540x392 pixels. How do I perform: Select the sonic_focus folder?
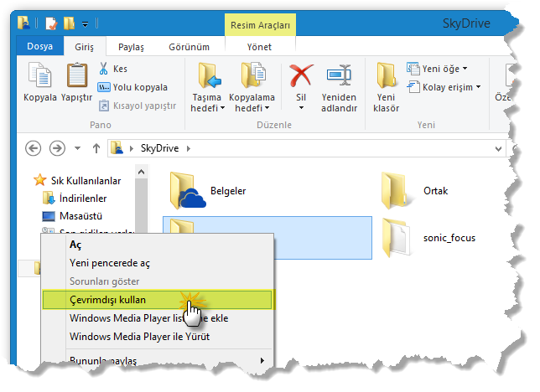(429, 238)
